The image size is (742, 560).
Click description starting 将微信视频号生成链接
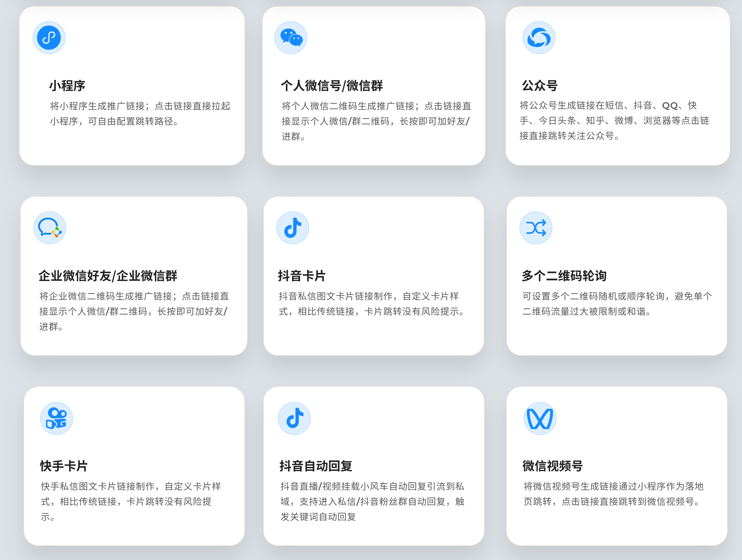tap(613, 494)
